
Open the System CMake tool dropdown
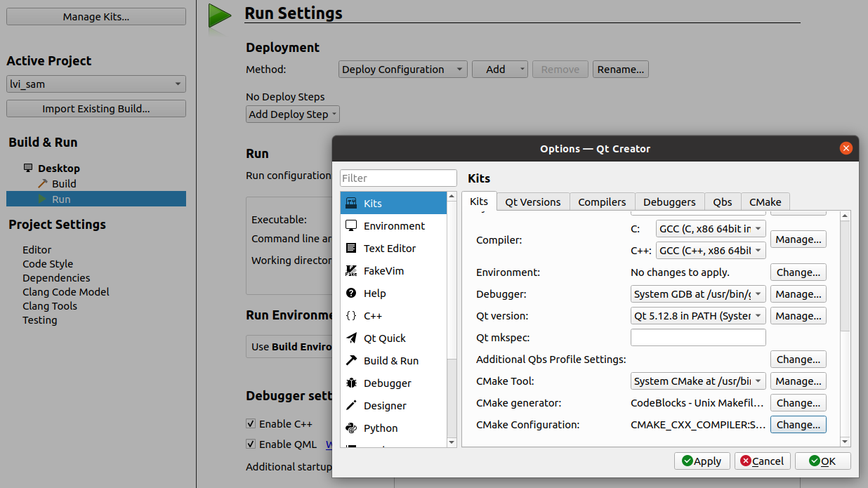pos(698,381)
